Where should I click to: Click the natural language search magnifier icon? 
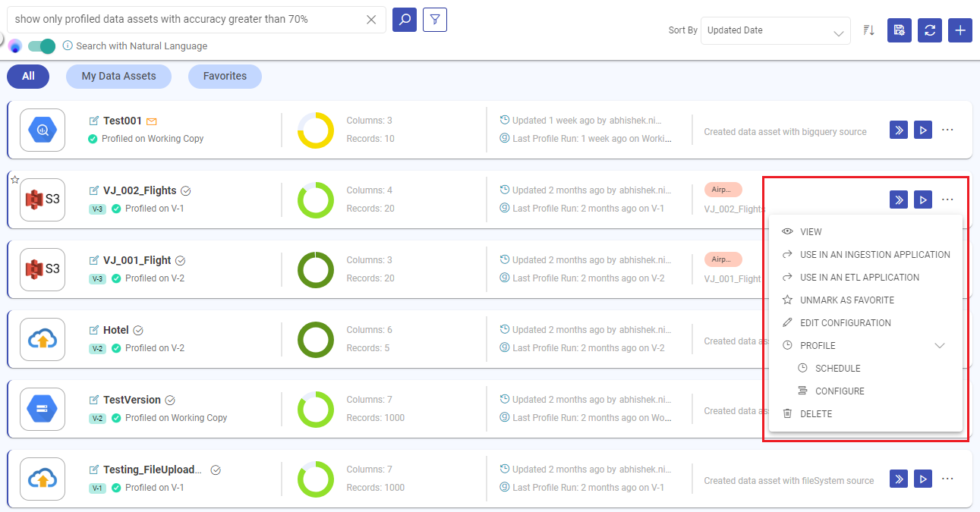pos(404,20)
